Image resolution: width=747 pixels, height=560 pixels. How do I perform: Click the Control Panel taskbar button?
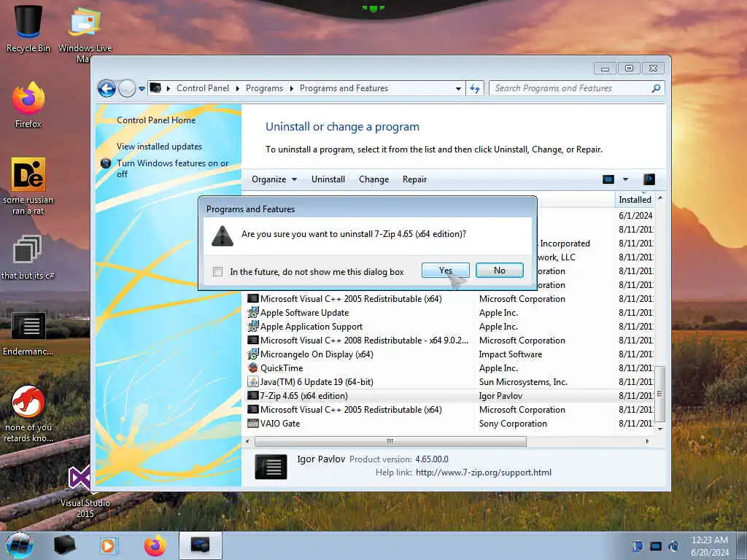click(200, 545)
